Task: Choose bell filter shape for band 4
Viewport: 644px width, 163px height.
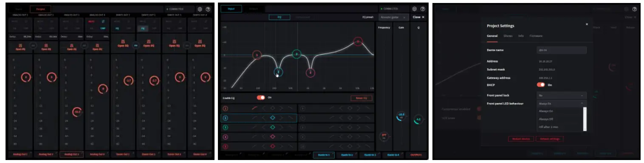Action: 273,137
